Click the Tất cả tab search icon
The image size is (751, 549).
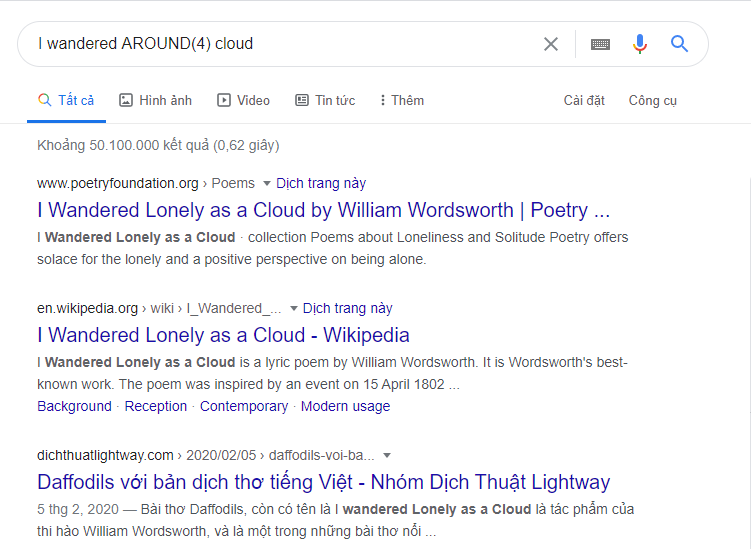[45, 100]
